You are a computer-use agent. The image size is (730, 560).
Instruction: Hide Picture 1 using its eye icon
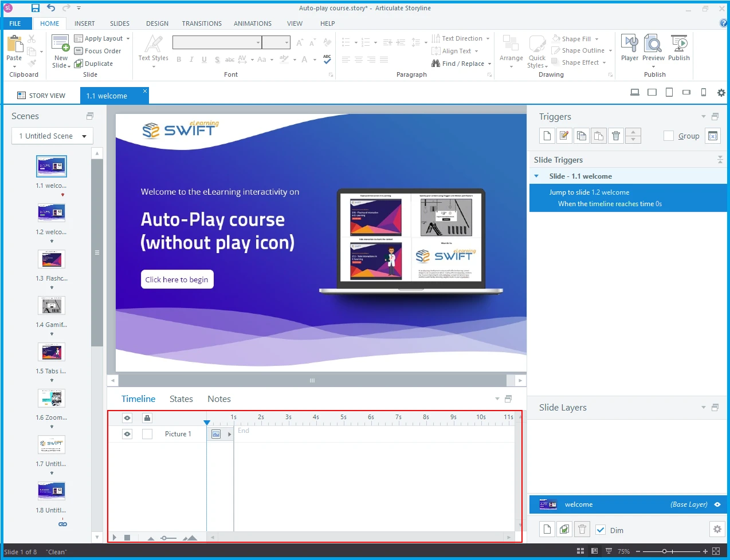click(127, 434)
